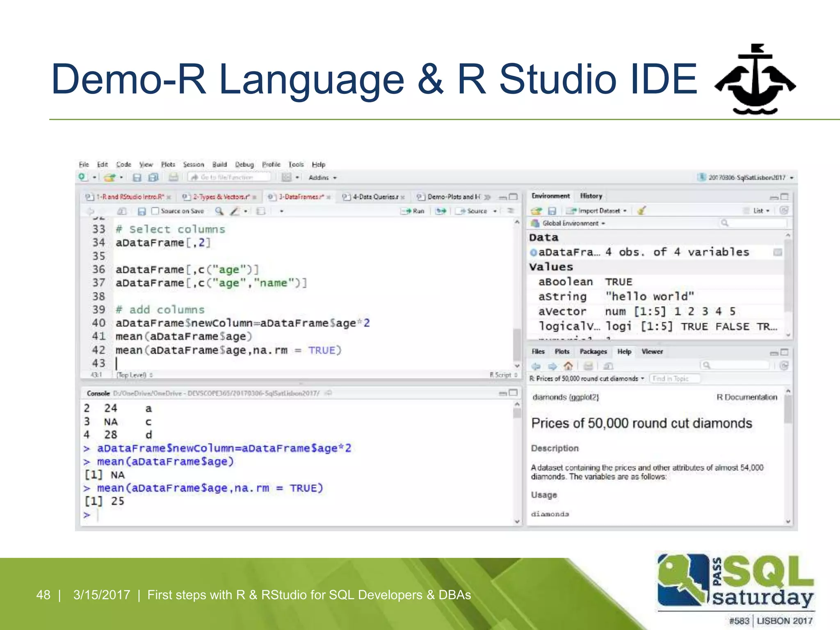Go forward in the Help pane
The width and height of the screenshot is (840, 630).
pyautogui.click(x=552, y=366)
